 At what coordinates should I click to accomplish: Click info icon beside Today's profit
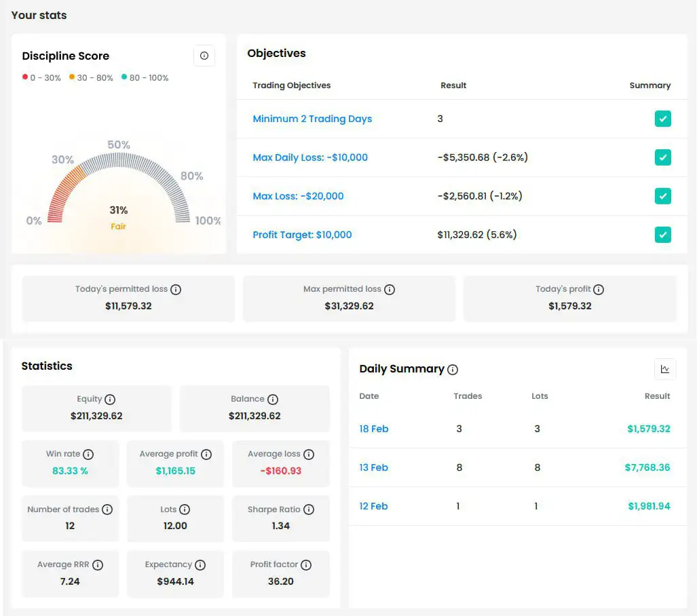pyautogui.click(x=599, y=290)
